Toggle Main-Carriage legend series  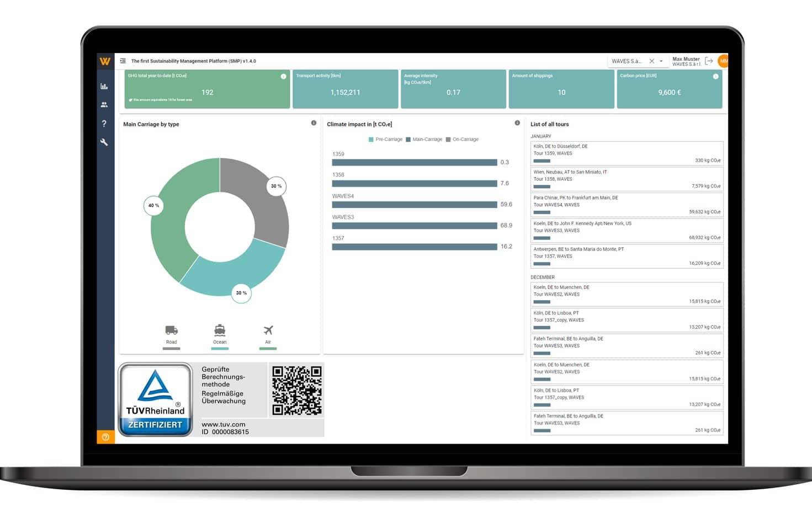point(424,140)
